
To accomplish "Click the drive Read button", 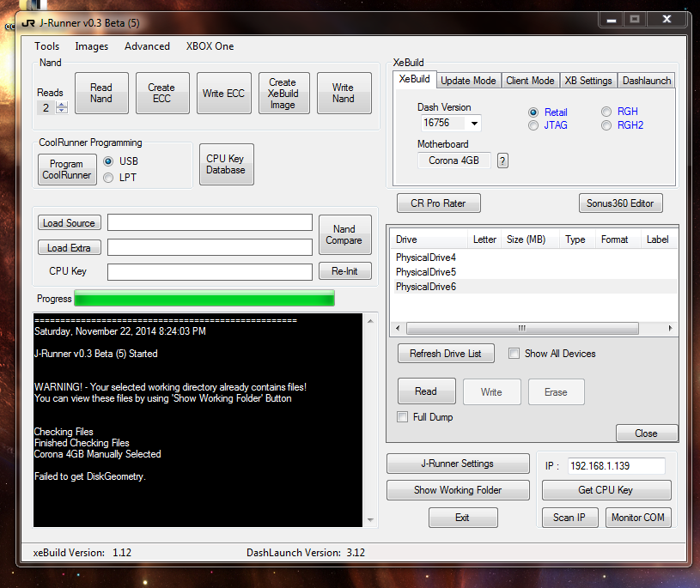I will (x=426, y=391).
